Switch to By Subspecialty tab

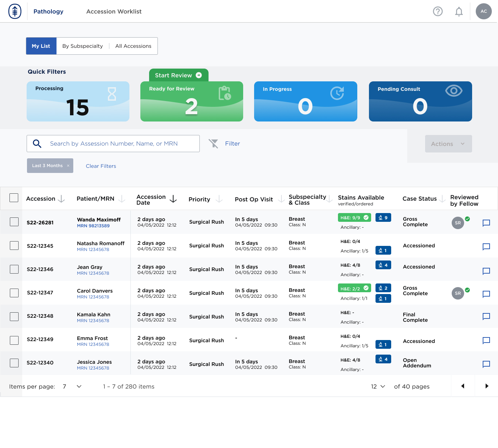(x=82, y=46)
